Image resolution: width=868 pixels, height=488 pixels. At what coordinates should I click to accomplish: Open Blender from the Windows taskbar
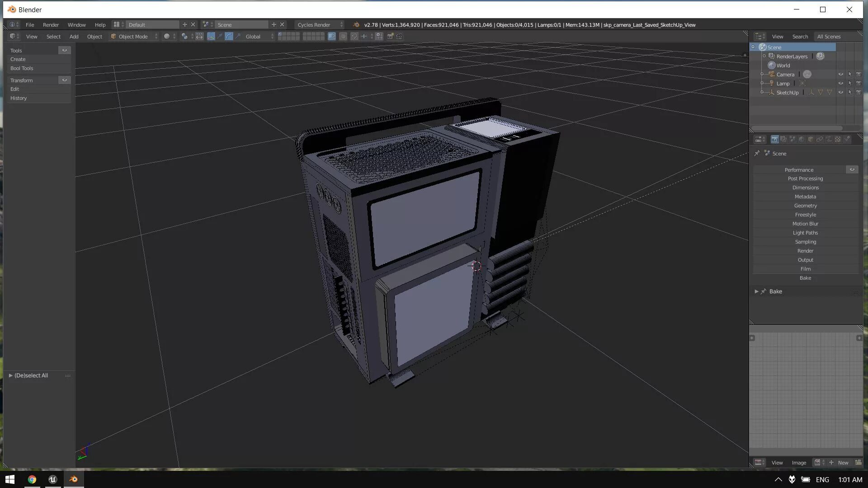[74, 479]
